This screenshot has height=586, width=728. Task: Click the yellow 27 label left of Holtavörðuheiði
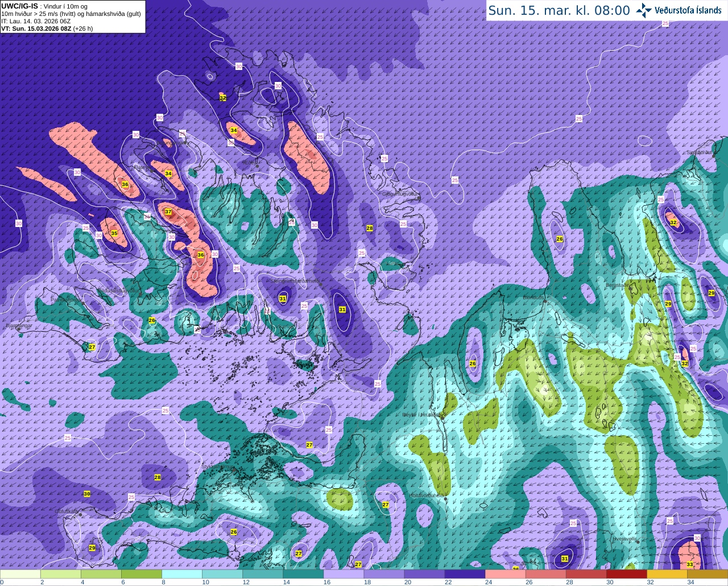(386, 505)
